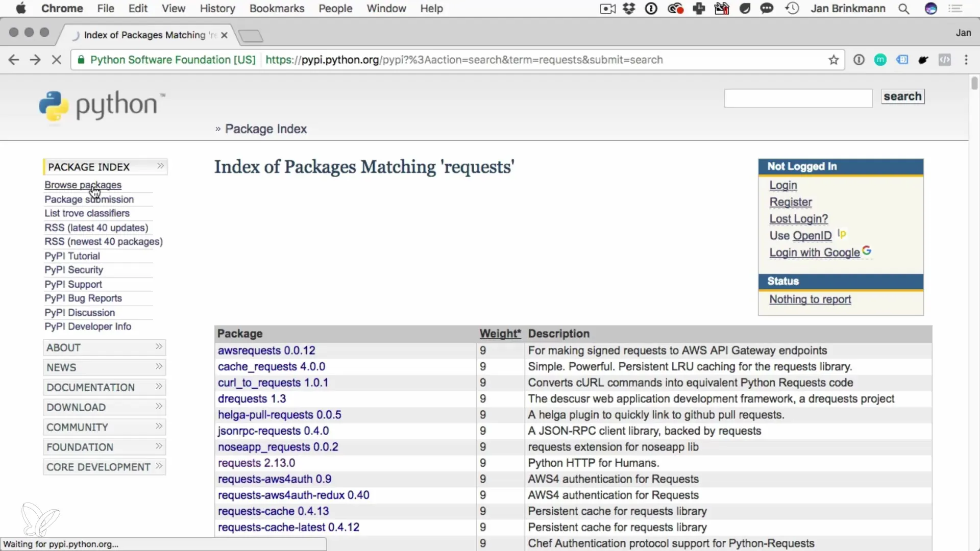Open Notification Center list icon
Image resolution: width=980 pixels, height=551 pixels.
pyautogui.click(x=955, y=9)
